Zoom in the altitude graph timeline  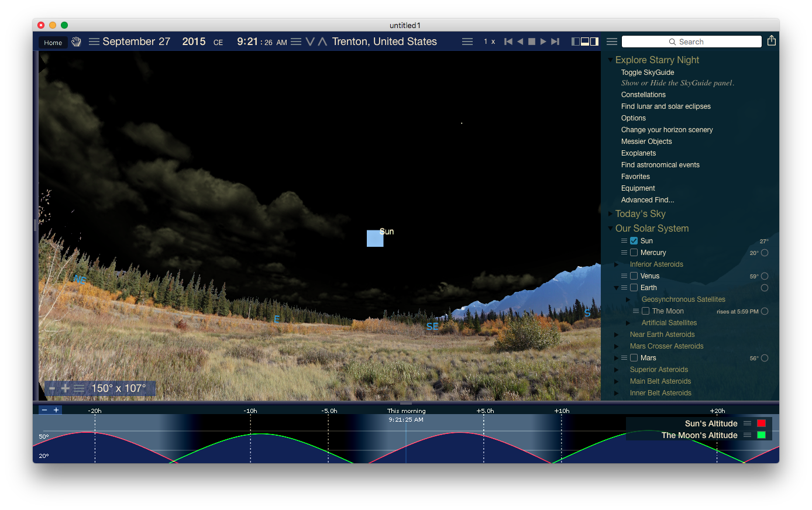56,410
